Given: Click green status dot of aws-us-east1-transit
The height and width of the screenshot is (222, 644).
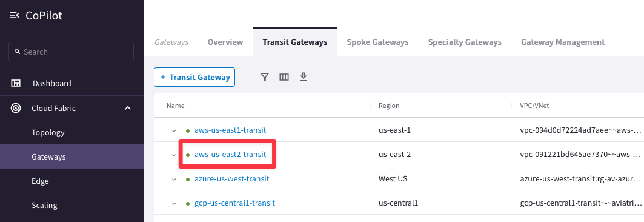Looking at the screenshot, I should coord(188,131).
